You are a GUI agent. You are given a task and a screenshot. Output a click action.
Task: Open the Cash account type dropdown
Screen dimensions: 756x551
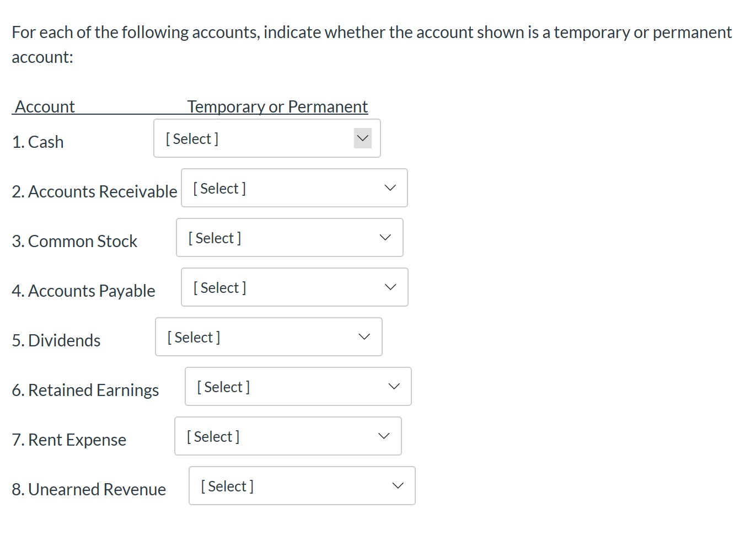[266, 138]
